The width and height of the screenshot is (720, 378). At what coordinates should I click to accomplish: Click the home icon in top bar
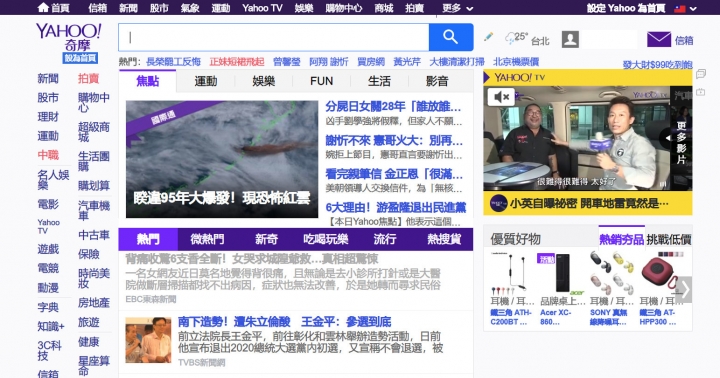click(x=43, y=8)
